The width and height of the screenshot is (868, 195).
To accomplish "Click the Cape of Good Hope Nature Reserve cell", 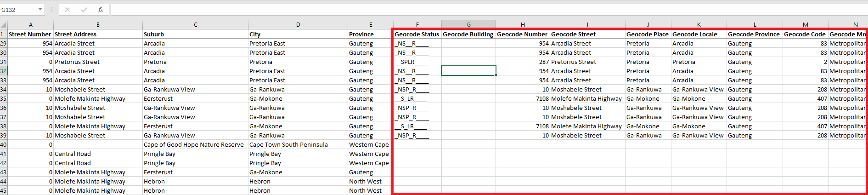I will pos(195,144).
